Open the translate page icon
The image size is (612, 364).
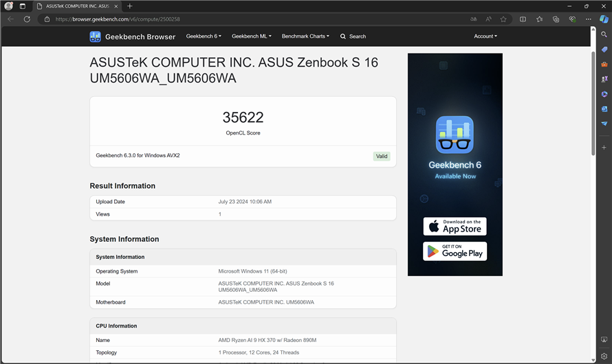tap(474, 19)
